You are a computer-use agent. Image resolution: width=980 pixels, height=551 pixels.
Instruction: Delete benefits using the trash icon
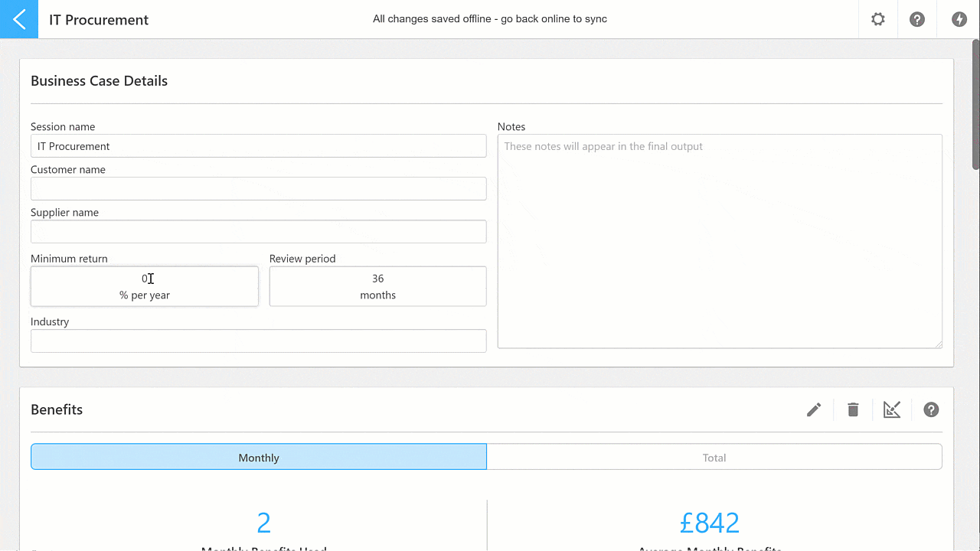tap(853, 410)
